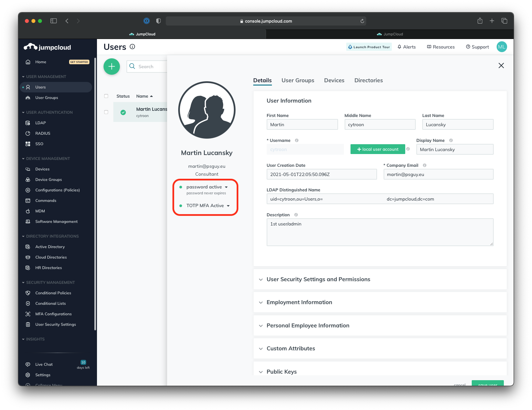Click the Company Email field
The width and height of the screenshot is (532, 410).
pos(438,174)
